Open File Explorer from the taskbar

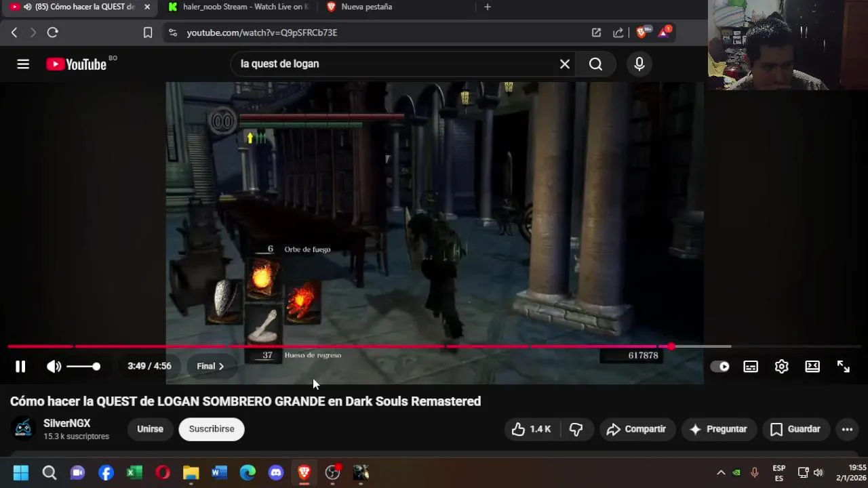click(x=191, y=472)
